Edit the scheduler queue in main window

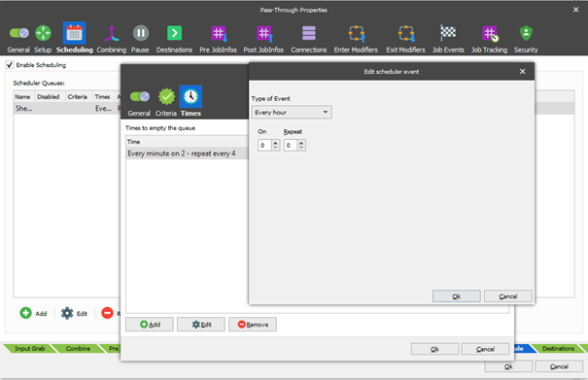[74, 313]
